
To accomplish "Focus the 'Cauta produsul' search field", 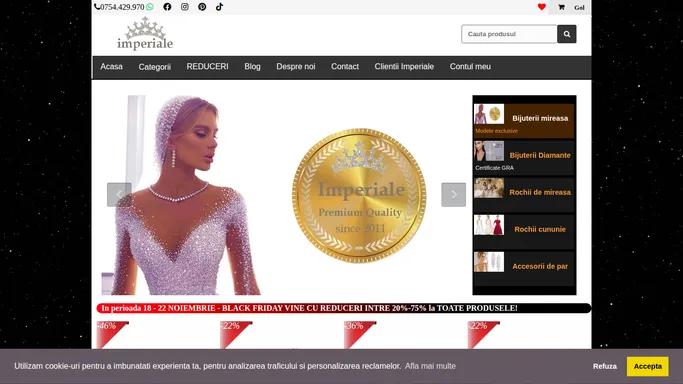I will (509, 34).
